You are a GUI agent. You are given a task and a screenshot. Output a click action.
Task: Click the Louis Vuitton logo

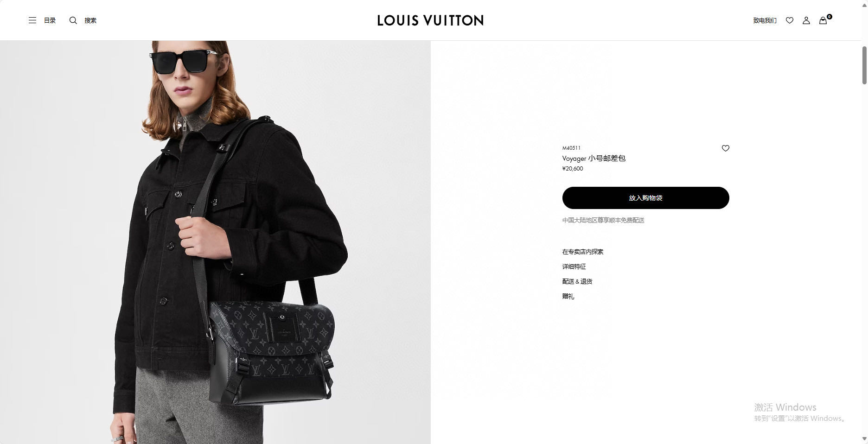coord(430,20)
